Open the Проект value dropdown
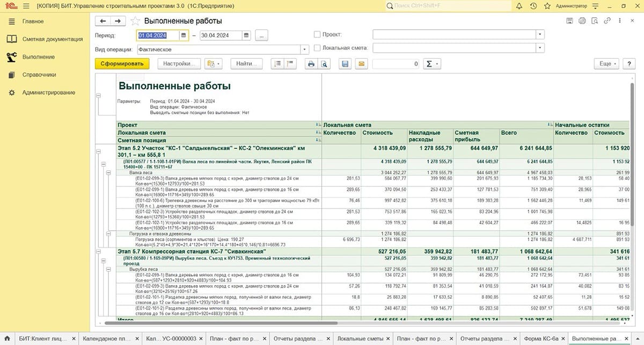644x345 pixels. pyautogui.click(x=540, y=34)
